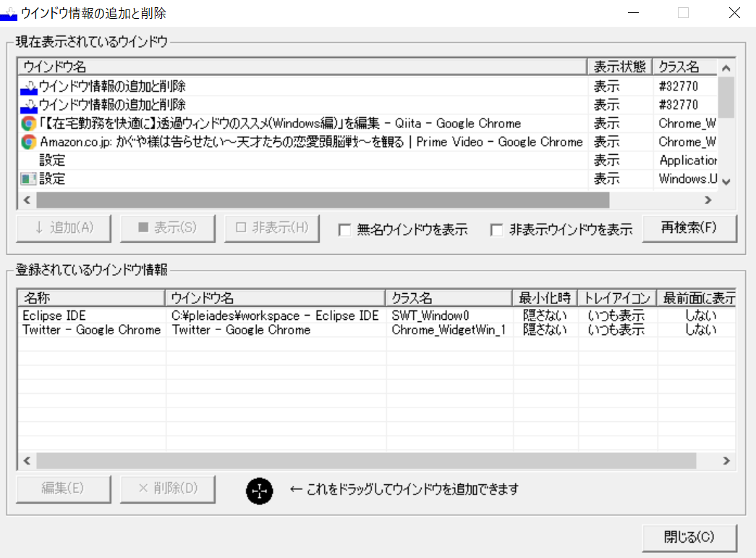Select the first ウインドウ情報の追加と削除 row
Screen dimensions: 756x558
pyautogui.click(x=368, y=87)
